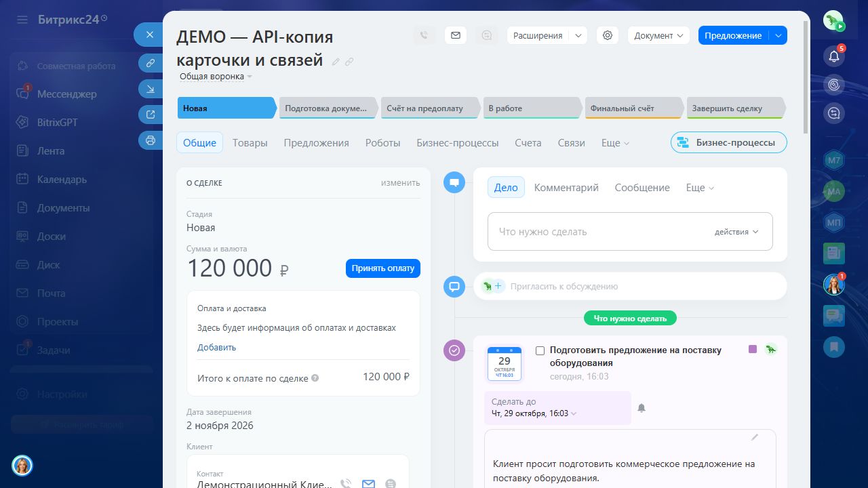Click the 29 октября calendar date badge

[x=505, y=364]
